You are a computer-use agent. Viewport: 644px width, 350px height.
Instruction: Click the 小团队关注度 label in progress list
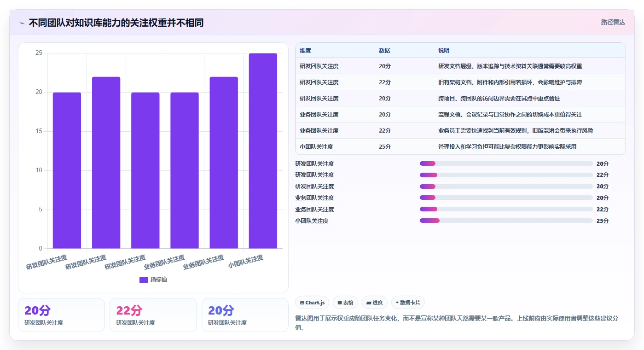coord(312,221)
